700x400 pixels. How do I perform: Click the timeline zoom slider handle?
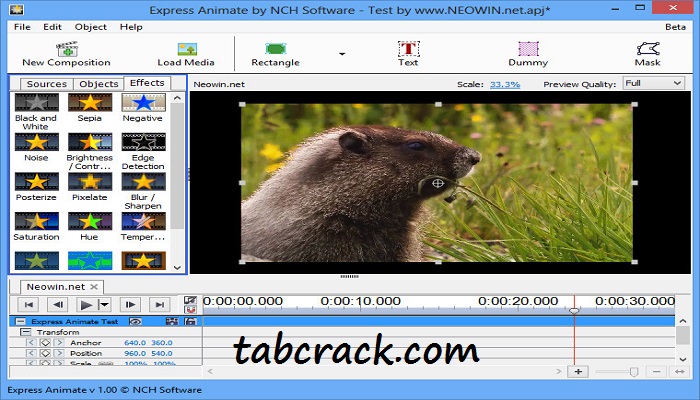[x=633, y=371]
